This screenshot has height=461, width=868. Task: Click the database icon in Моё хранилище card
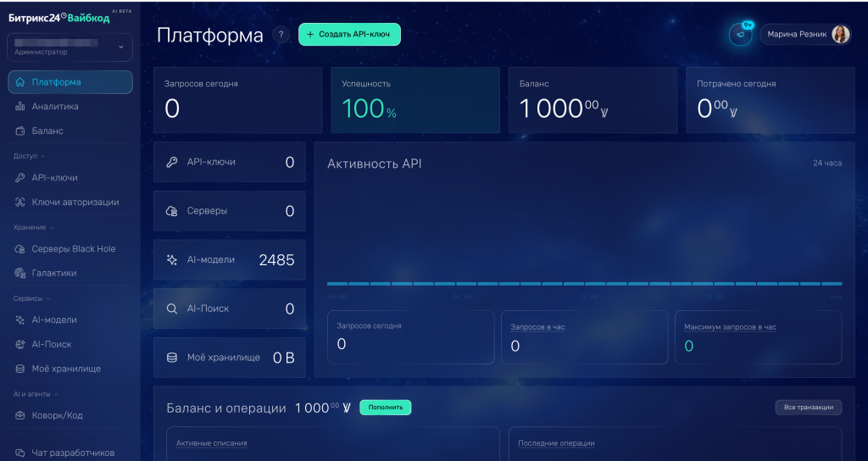click(172, 358)
